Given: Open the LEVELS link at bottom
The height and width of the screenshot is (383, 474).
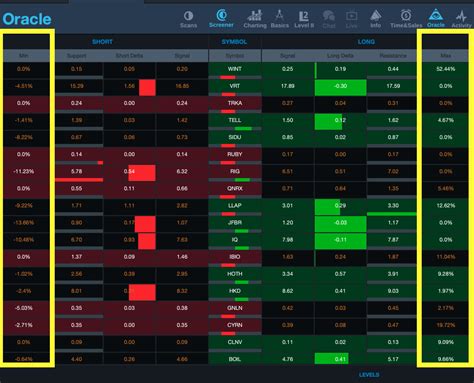Looking at the screenshot, I should coord(369,375).
